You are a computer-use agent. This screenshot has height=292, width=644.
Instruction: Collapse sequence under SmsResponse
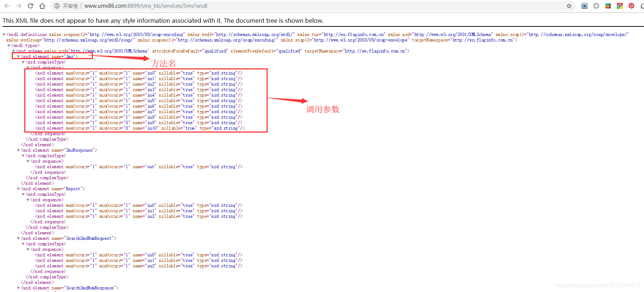click(28, 161)
